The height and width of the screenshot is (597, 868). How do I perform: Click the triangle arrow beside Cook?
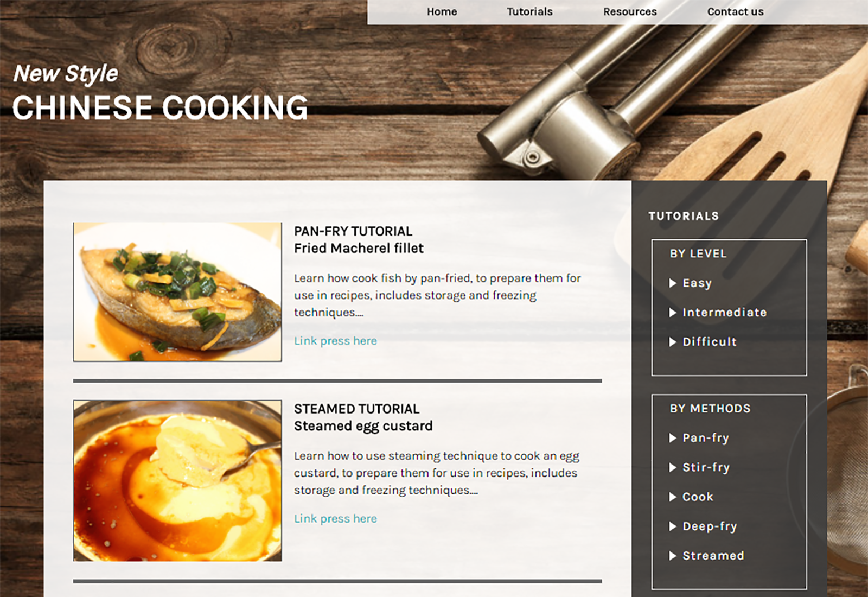(673, 497)
